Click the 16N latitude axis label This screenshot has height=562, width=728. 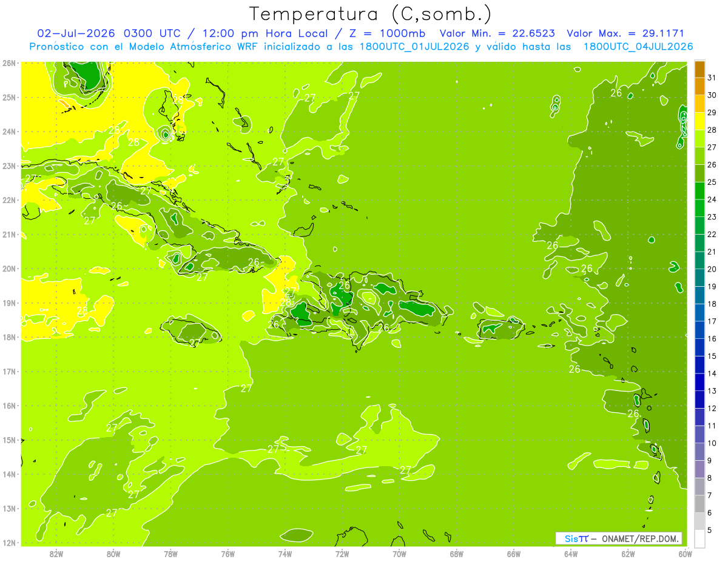[x=8, y=406]
